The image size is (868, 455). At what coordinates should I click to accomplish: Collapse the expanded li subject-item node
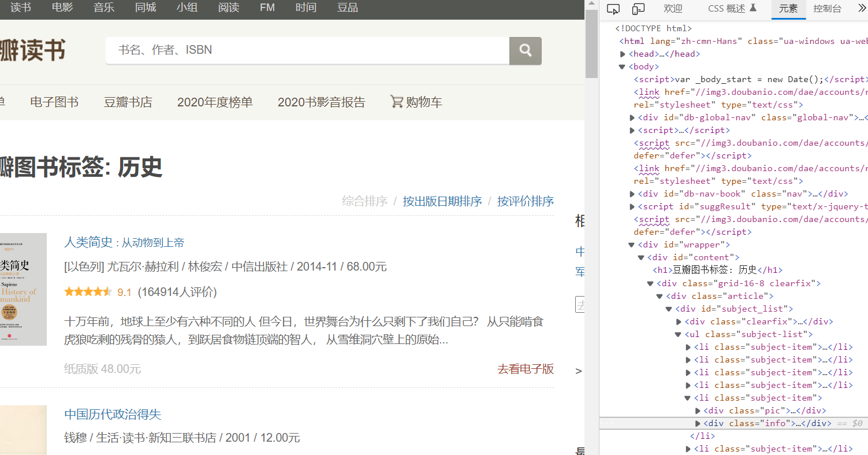click(x=688, y=397)
